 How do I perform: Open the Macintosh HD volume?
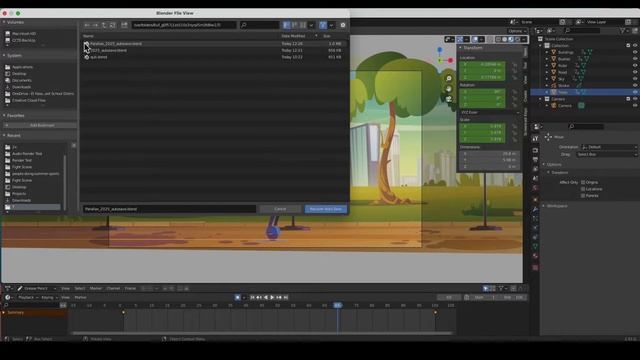pyautogui.click(x=24, y=33)
